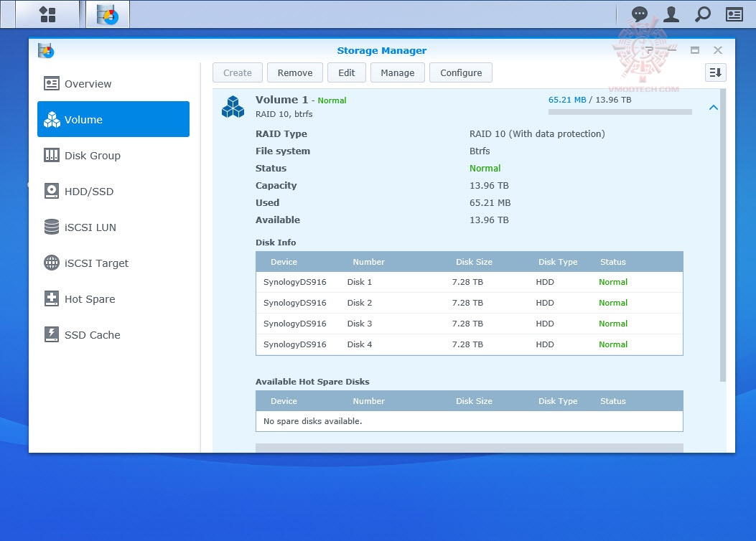Click the 'RAID 10 (With data protection)' value
The image size is (756, 541).
(x=537, y=134)
